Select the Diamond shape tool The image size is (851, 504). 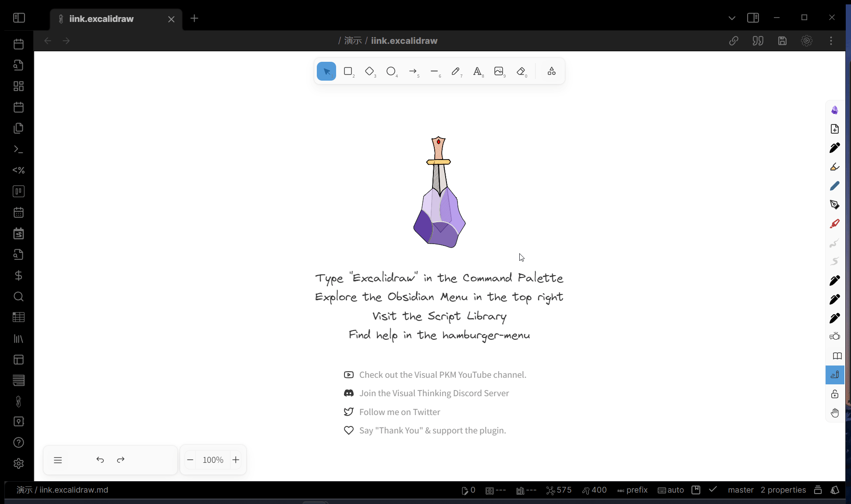point(370,71)
